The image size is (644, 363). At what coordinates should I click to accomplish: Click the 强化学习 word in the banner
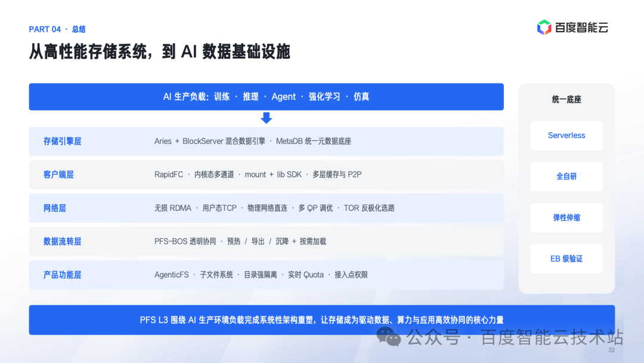324,97
